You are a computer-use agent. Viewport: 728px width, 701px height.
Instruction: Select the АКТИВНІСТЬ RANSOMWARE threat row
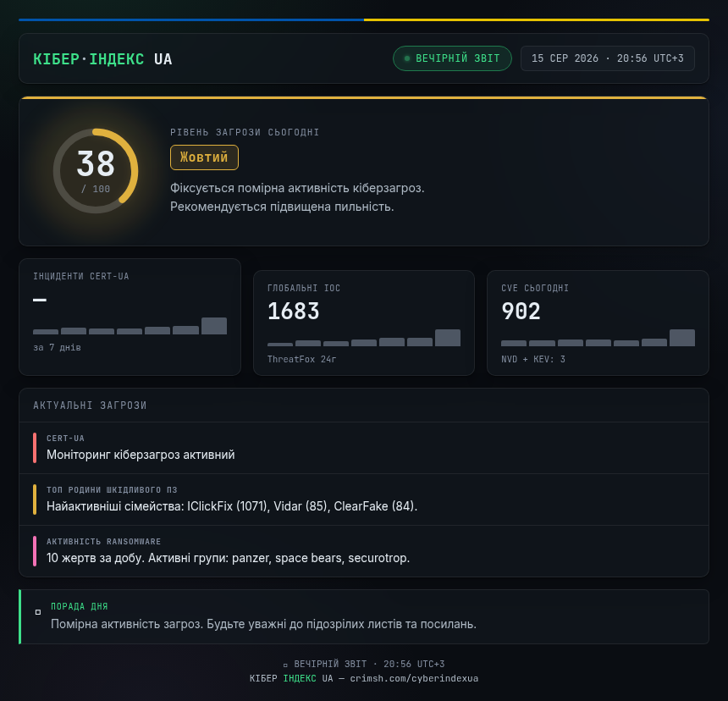click(x=364, y=551)
